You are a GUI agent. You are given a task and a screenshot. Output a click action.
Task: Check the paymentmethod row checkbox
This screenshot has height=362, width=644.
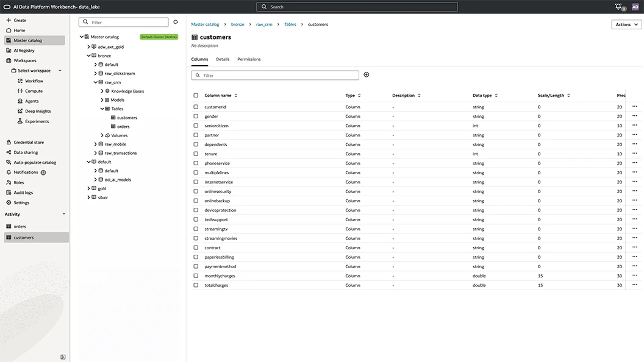196,266
